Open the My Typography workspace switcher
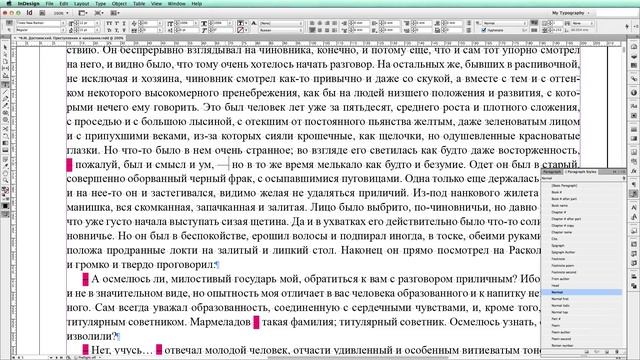The height and width of the screenshot is (360, 640). (570, 13)
